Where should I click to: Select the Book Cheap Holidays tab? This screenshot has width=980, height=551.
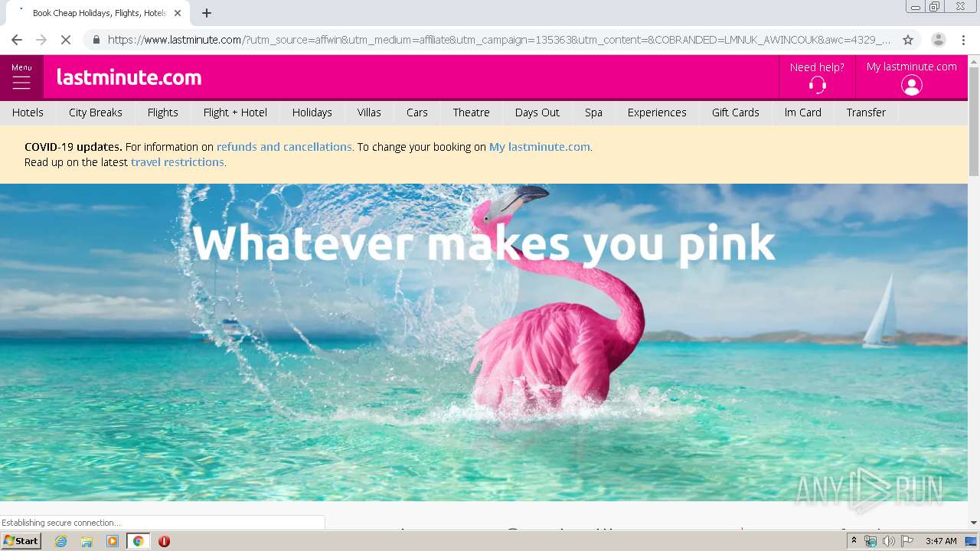pyautogui.click(x=98, y=13)
